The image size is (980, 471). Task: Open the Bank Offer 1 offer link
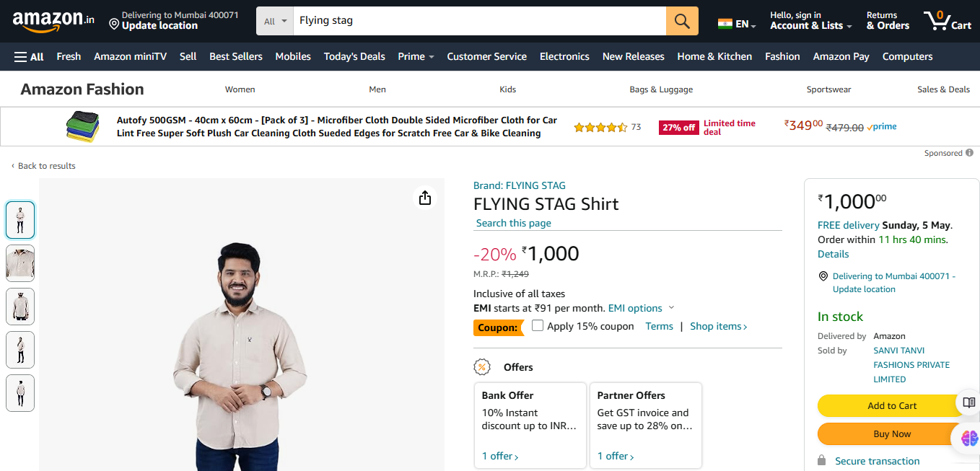500,456
